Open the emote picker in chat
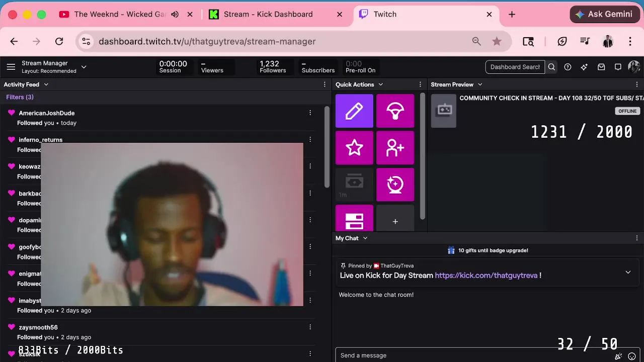Viewport: 644px width, 362px height. tap(632, 356)
